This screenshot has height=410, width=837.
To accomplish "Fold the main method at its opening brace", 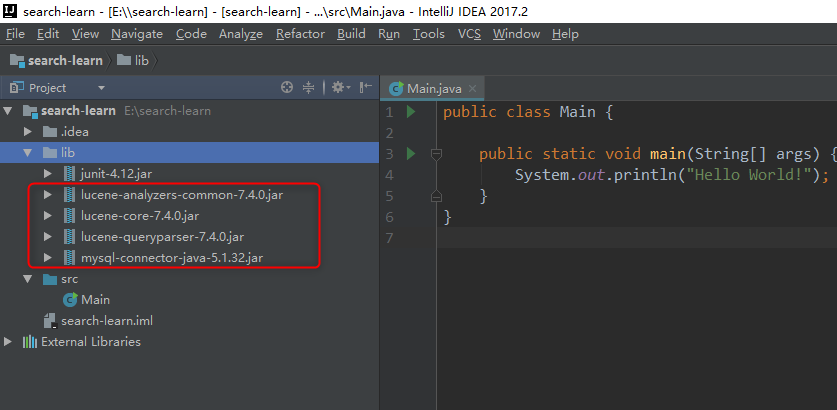I will click(436, 154).
